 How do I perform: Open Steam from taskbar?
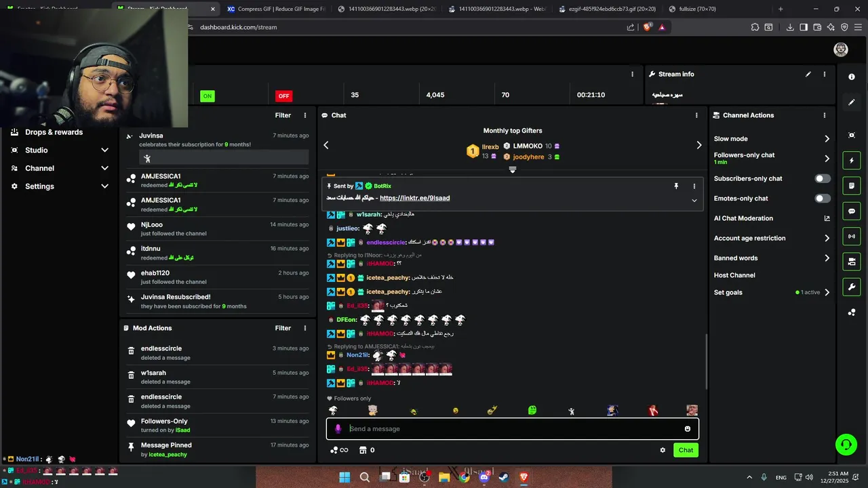pos(504,477)
